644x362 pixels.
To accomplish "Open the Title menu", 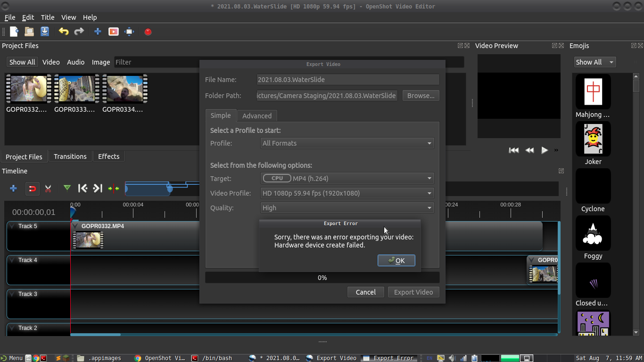I will (48, 17).
